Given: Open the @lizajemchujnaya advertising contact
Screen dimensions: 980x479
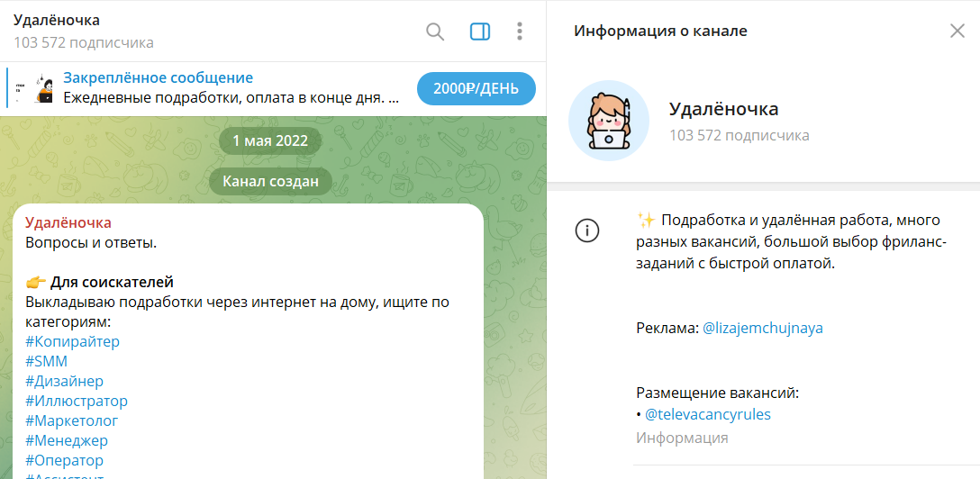Looking at the screenshot, I should (762, 329).
